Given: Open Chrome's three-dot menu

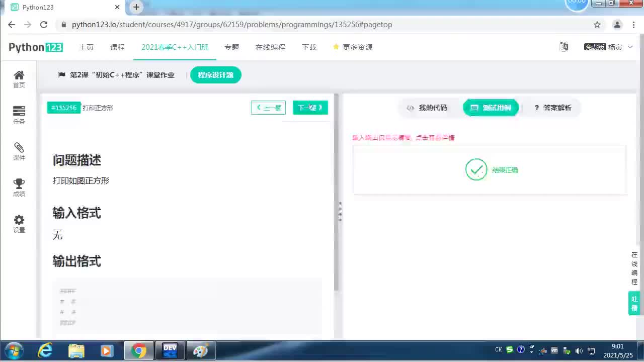Looking at the screenshot, I should click(633, 24).
